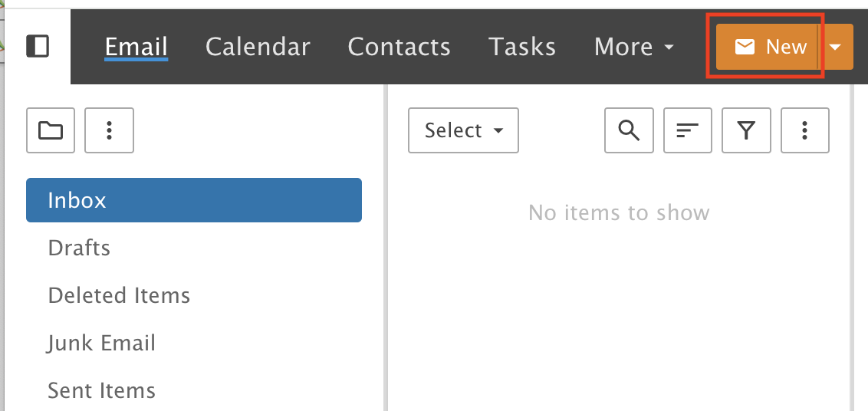Viewport: 868px width, 411px height.
Task: Open the Inbox folder
Action: [194, 200]
